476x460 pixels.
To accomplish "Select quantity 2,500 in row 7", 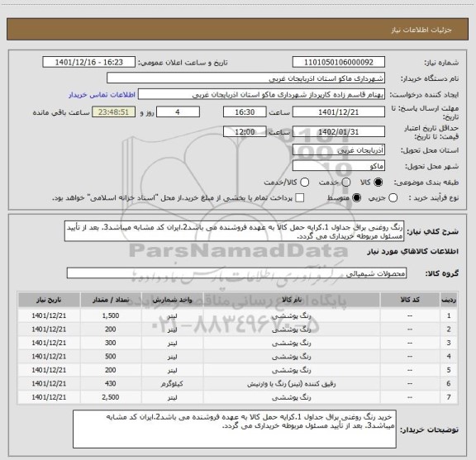I will pyautogui.click(x=111, y=397).
